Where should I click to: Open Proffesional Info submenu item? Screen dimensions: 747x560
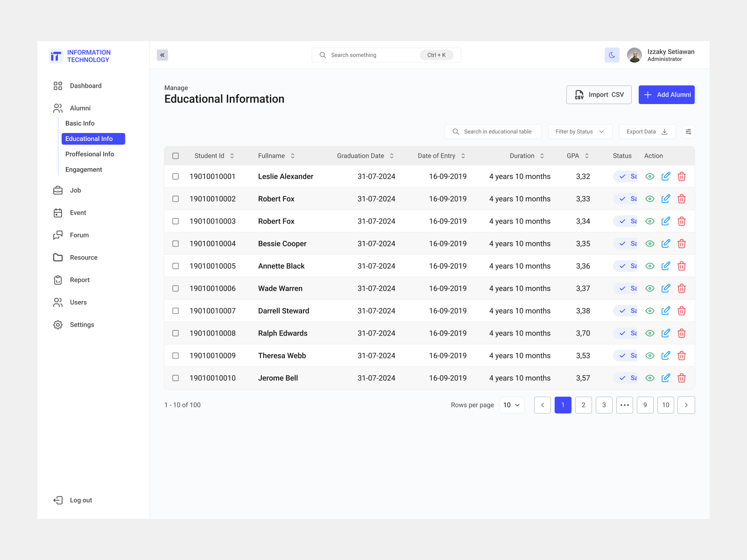(x=90, y=154)
